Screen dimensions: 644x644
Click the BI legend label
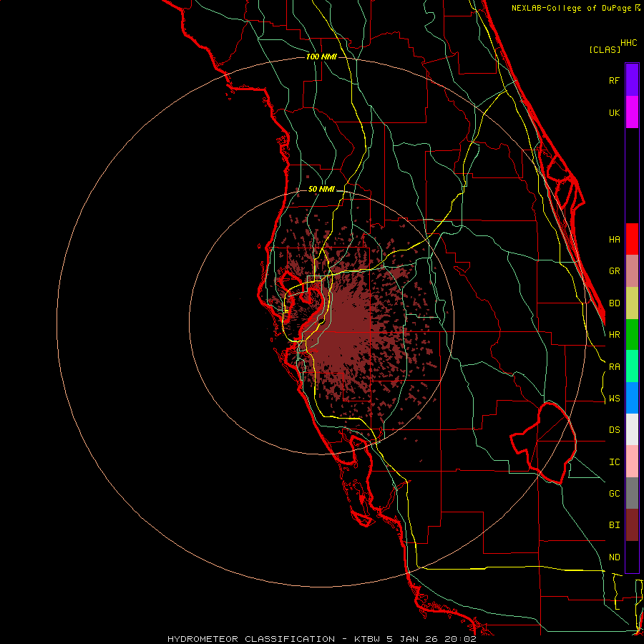point(615,525)
